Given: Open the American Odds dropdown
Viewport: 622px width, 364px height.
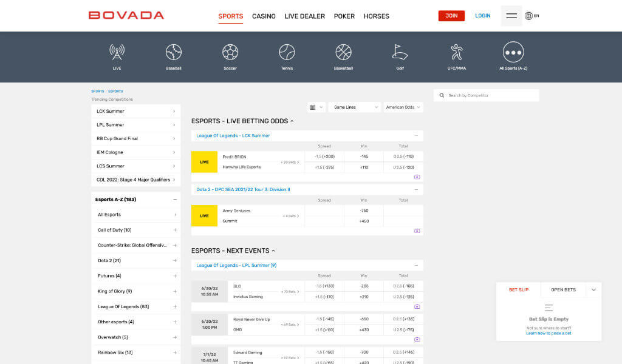Looking at the screenshot, I should tap(403, 107).
